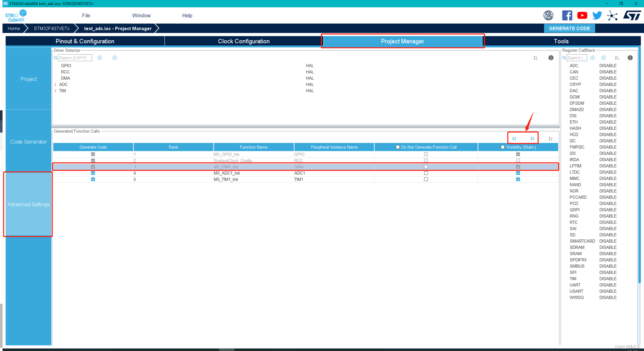This screenshot has width=644, height=351.
Task: Switch to Tools tab
Action: coord(561,41)
